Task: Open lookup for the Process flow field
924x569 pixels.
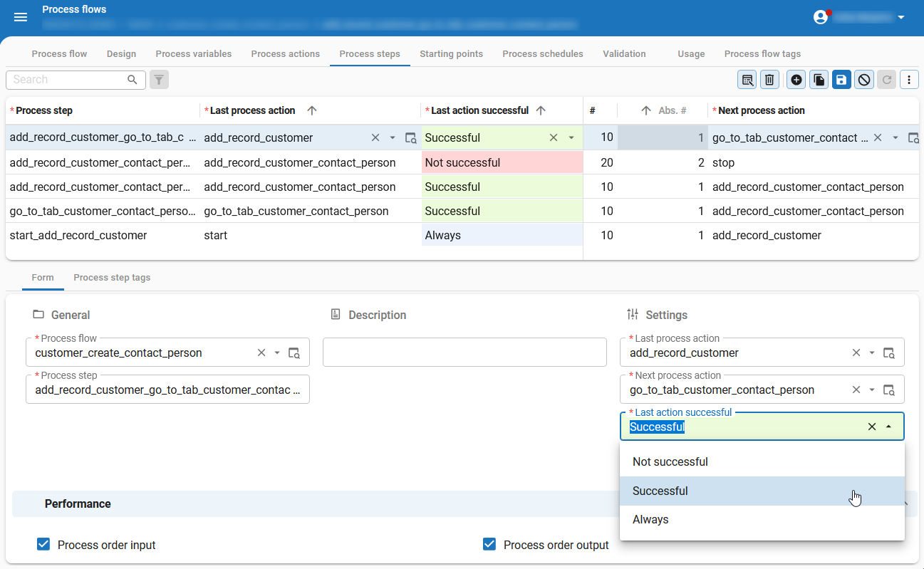Action: tap(294, 353)
